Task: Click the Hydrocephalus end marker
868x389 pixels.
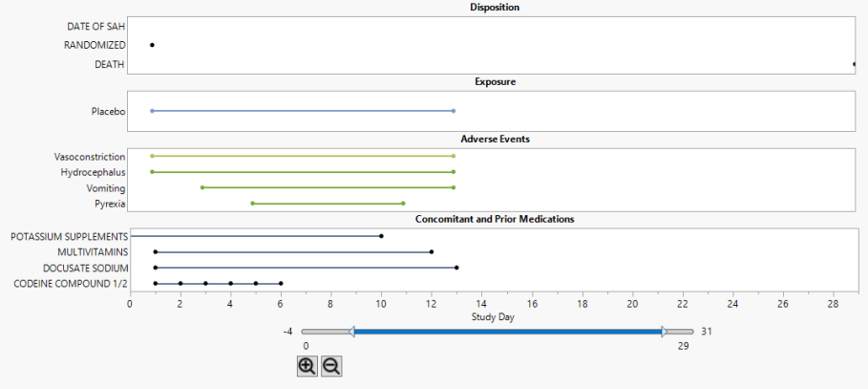Action: coord(454,172)
